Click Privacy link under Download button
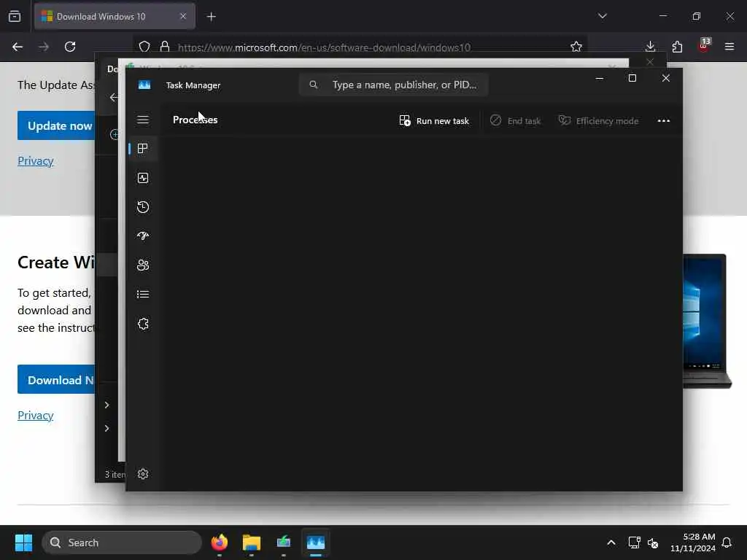This screenshot has width=747, height=560. [35, 415]
